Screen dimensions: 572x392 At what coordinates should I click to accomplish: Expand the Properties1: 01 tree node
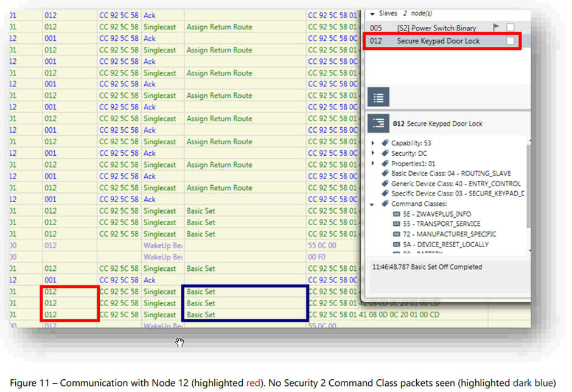373,163
